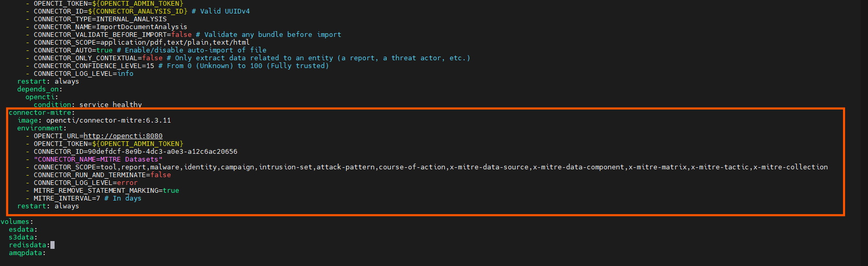Click the quoted CONNECTOR_NAME=MITRE Datasets string
This screenshot has width=868, height=266.
(98, 159)
